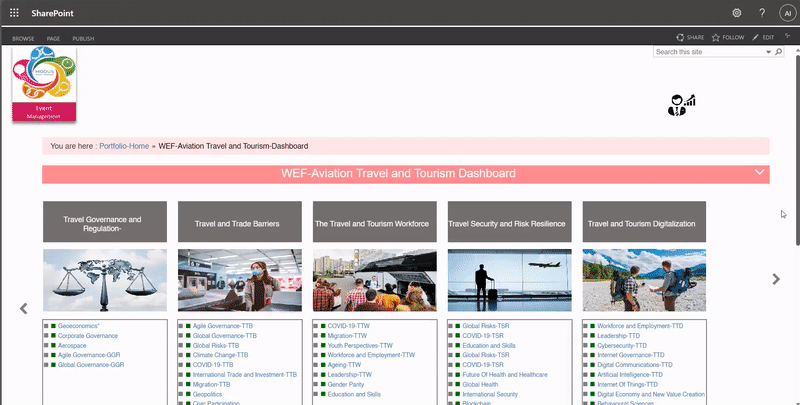Open the SharePoint app launcher grid
This screenshot has width=800, height=405.
click(x=14, y=13)
